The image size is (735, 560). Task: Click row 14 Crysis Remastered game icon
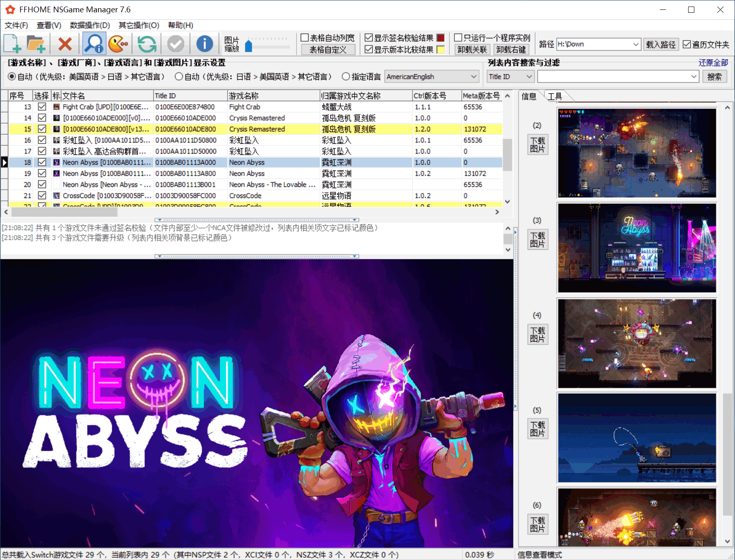pyautogui.click(x=56, y=118)
